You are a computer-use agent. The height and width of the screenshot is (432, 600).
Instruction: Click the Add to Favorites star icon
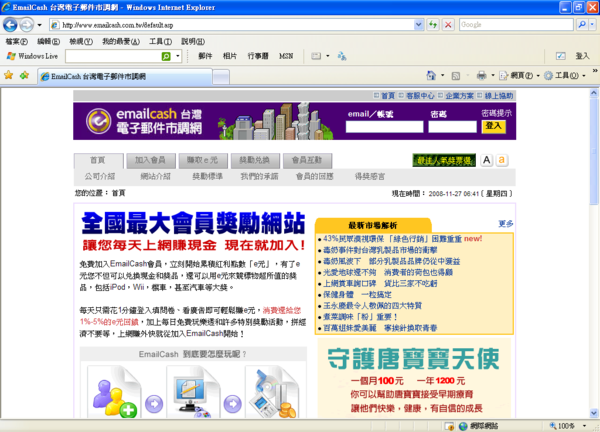point(24,75)
